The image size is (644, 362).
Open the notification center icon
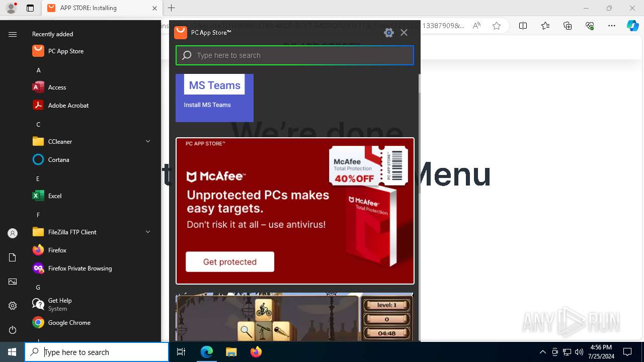click(627, 352)
